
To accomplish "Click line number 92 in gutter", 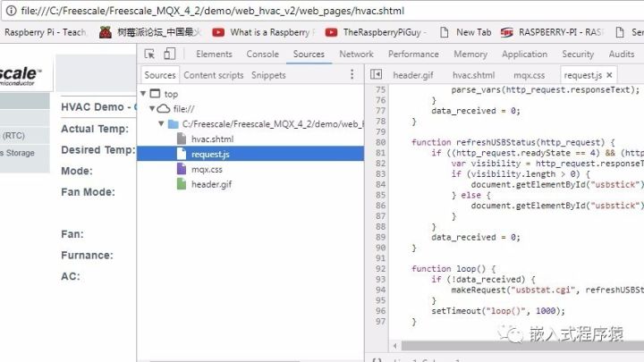I will pyautogui.click(x=381, y=268).
